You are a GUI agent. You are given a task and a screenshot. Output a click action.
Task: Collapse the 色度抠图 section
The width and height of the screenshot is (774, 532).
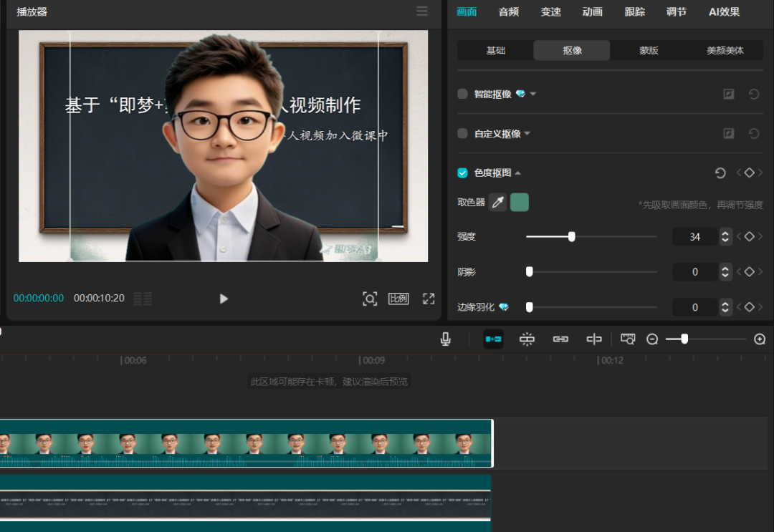coord(518,173)
